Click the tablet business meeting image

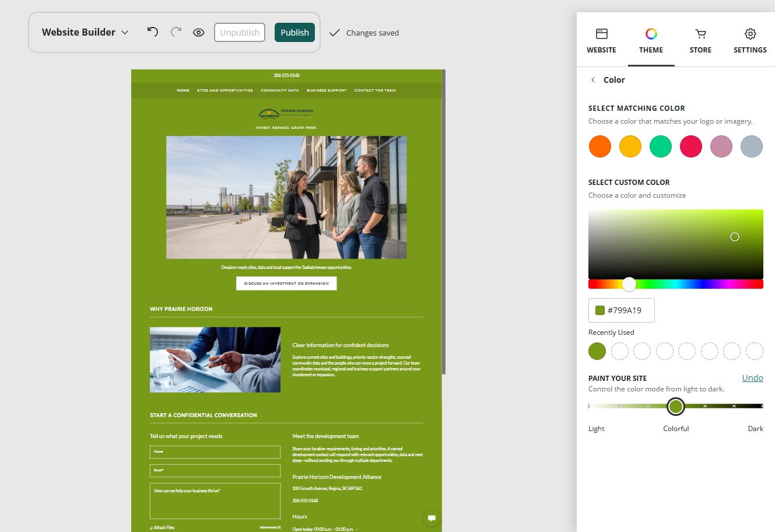[215, 359]
